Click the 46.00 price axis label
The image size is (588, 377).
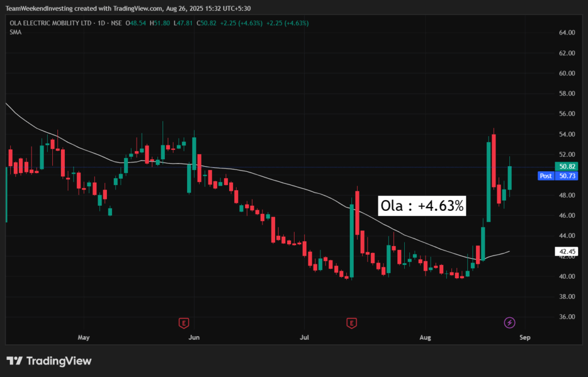click(x=567, y=215)
